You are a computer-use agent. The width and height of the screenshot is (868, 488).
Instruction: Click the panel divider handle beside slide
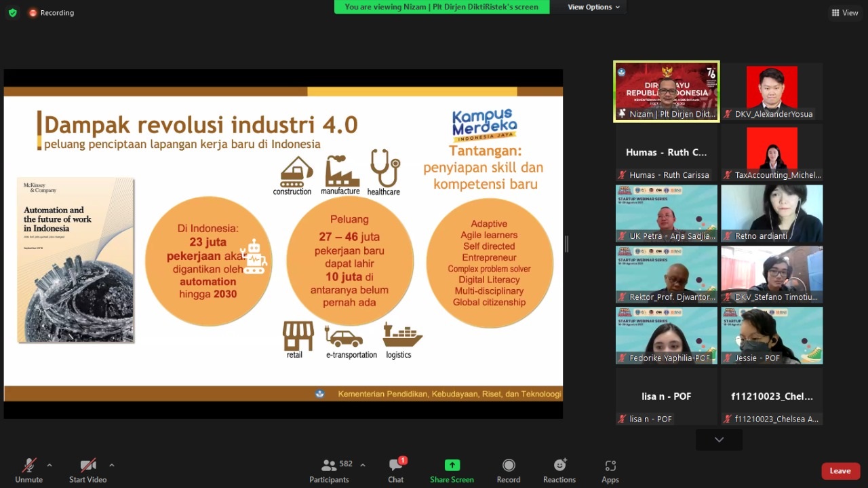tap(567, 244)
